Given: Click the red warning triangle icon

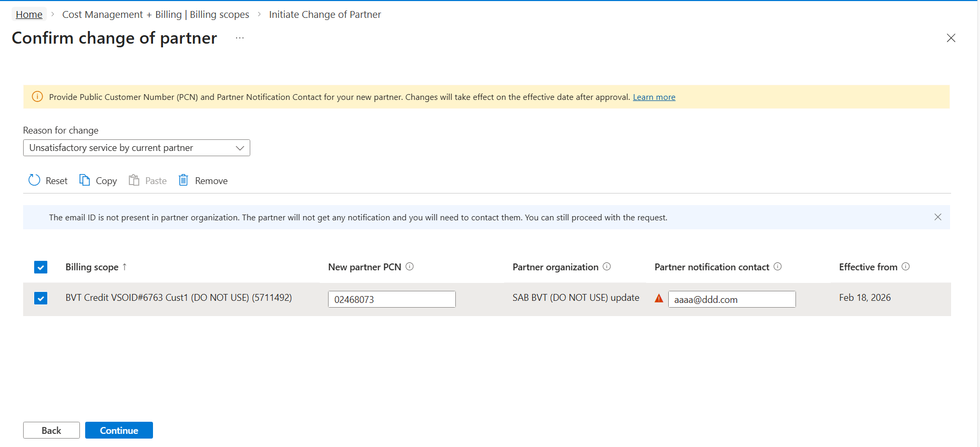Looking at the screenshot, I should (659, 299).
